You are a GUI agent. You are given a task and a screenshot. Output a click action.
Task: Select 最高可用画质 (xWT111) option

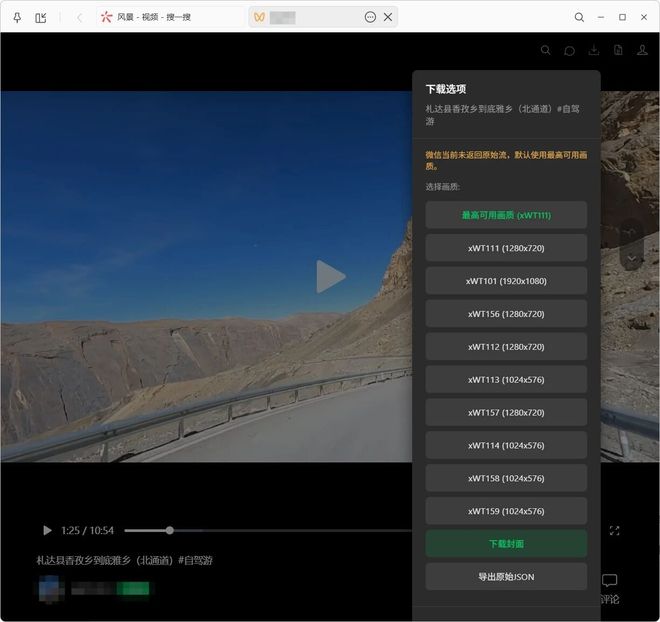[506, 215]
